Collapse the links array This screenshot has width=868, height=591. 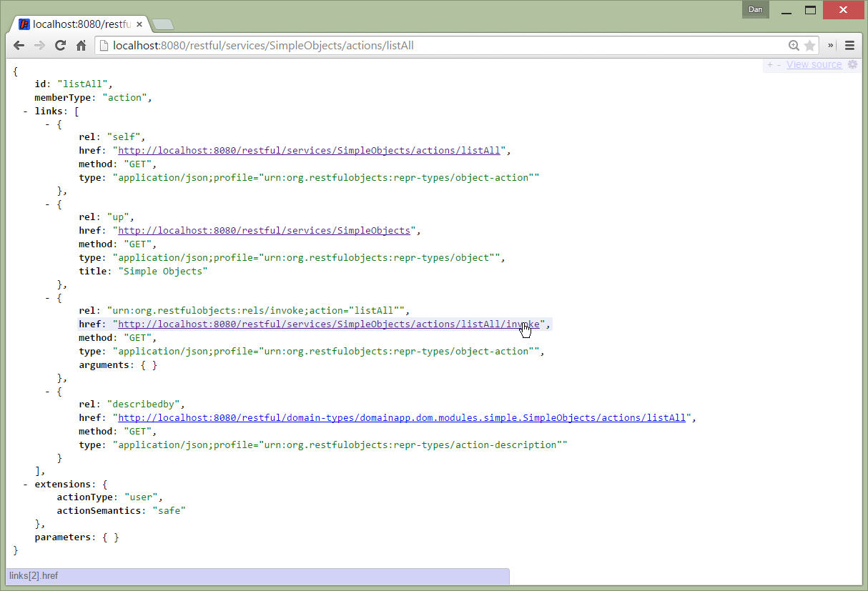pos(26,111)
